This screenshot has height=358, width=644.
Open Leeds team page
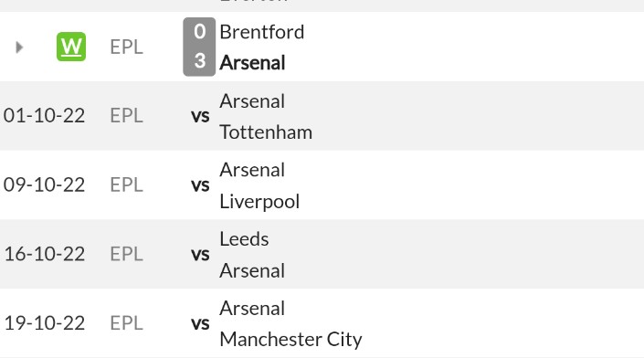pyautogui.click(x=245, y=239)
